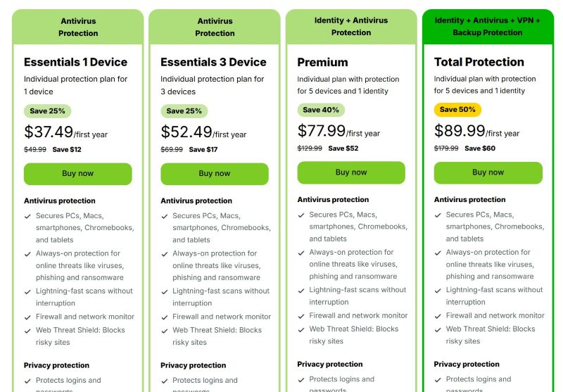Click Privacy protection heading in Essentials 3 Device
The image size is (563, 392).
tap(193, 365)
